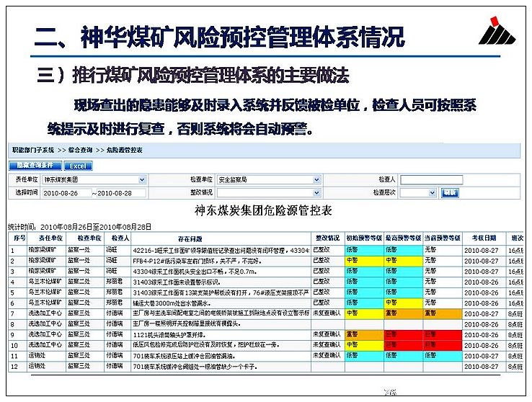Click inspector 付德瑞 in row 8
The height and width of the screenshot is (402, 532).
point(115,323)
